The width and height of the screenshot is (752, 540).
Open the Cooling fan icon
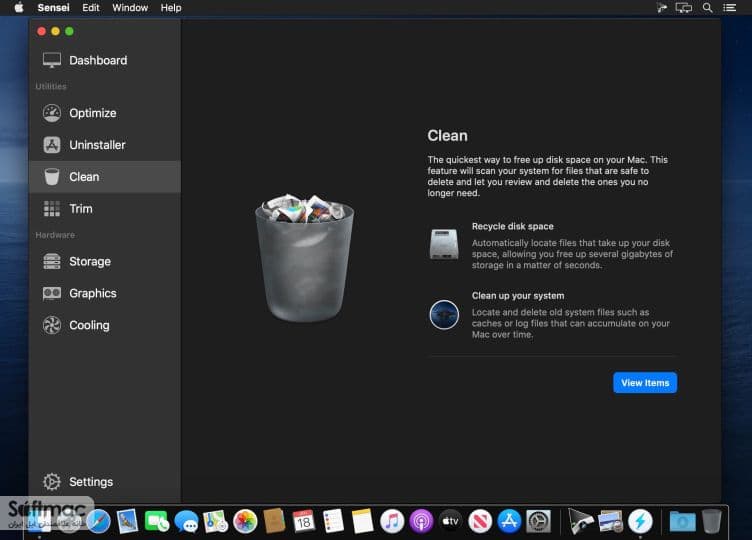coord(52,325)
